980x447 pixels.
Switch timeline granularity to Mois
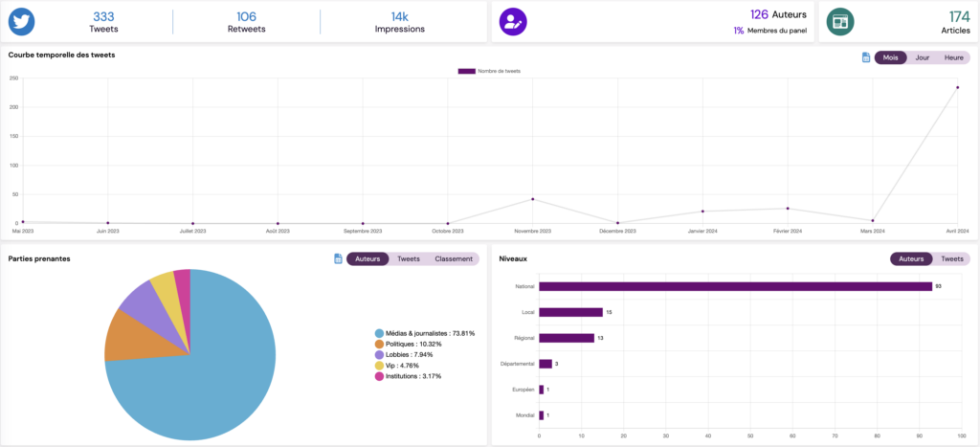click(x=891, y=57)
